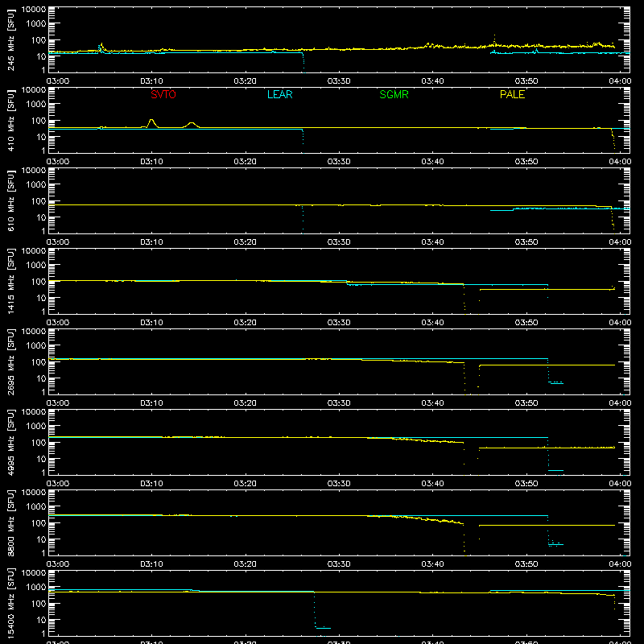The height and width of the screenshot is (644, 644).
Task: Click 03:30 tick under the 8800 MHz plot
Action: 339,564
